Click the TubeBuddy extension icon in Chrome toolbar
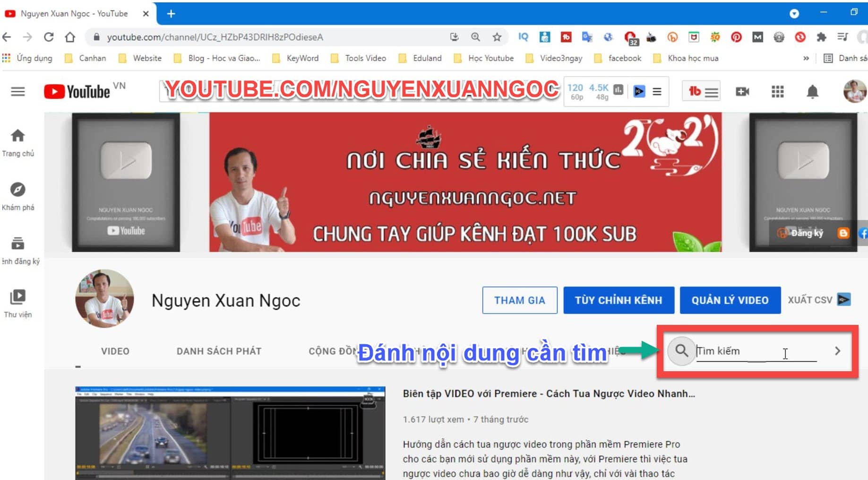This screenshot has height=480, width=868. [x=566, y=37]
